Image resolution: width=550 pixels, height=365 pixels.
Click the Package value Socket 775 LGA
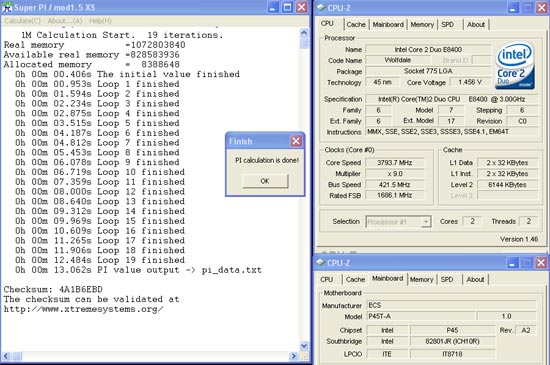point(428,71)
